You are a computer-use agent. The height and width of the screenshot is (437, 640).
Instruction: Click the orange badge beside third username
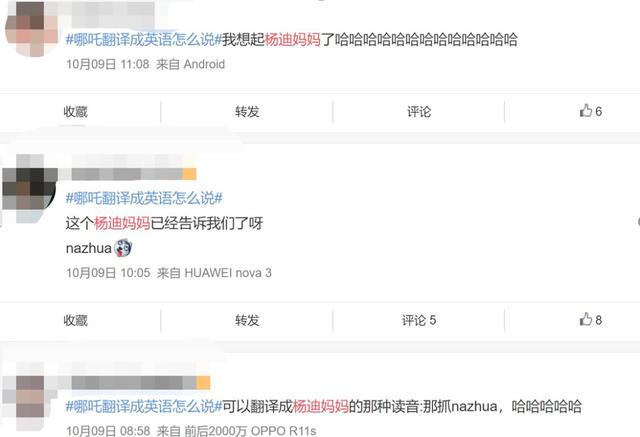point(203,383)
